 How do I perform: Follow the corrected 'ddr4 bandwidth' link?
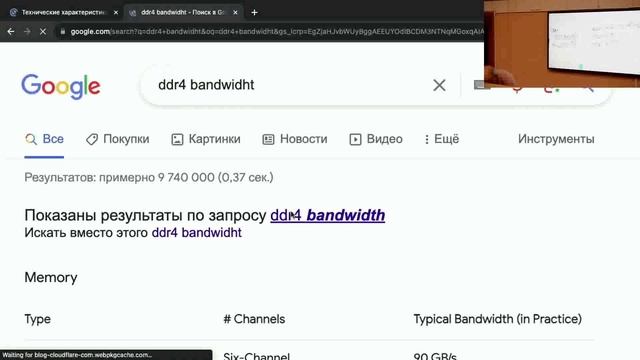(x=327, y=215)
